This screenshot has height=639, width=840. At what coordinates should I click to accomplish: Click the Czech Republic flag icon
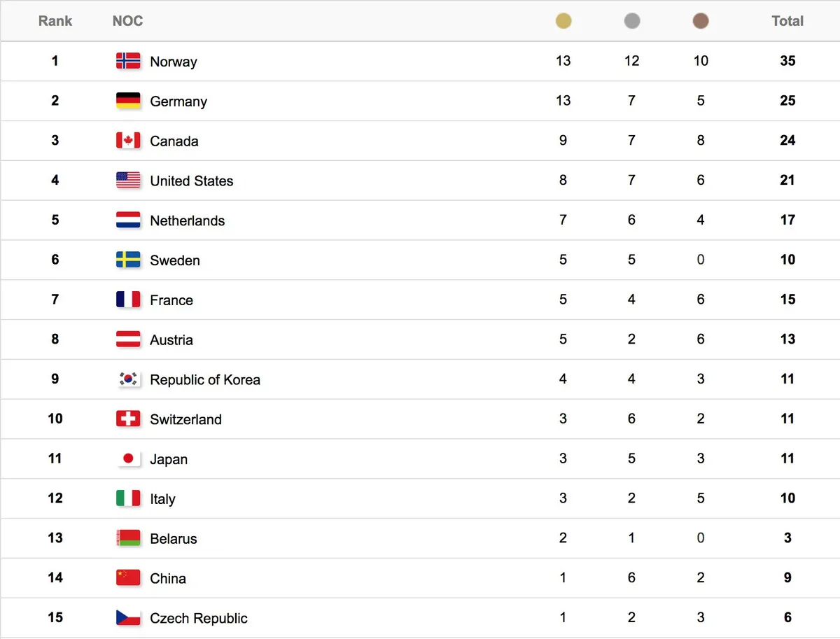click(128, 618)
